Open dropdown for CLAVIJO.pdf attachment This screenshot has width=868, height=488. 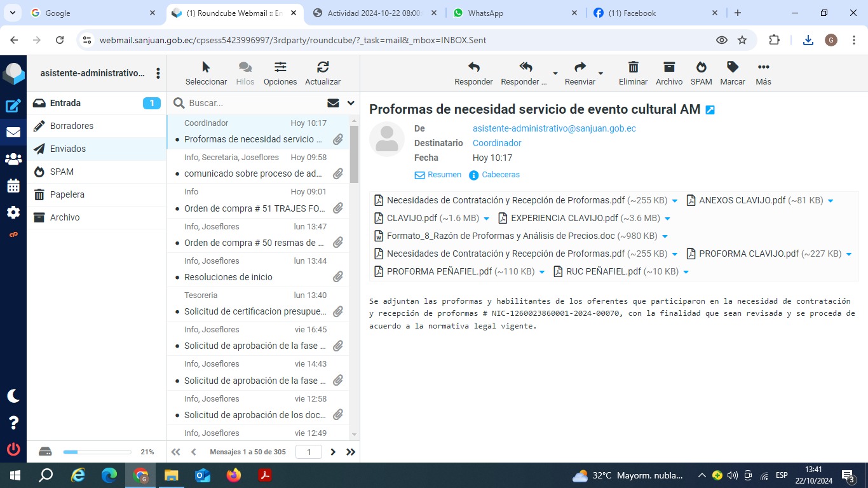point(487,219)
